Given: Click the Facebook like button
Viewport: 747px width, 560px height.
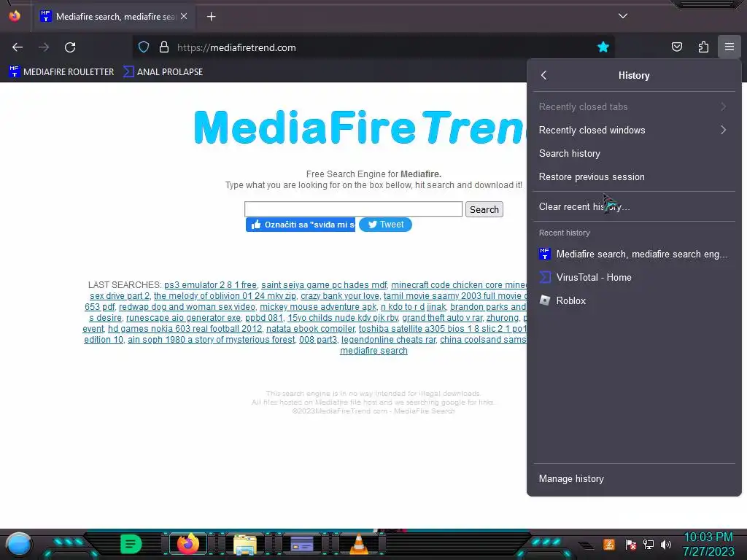Looking at the screenshot, I should point(300,225).
